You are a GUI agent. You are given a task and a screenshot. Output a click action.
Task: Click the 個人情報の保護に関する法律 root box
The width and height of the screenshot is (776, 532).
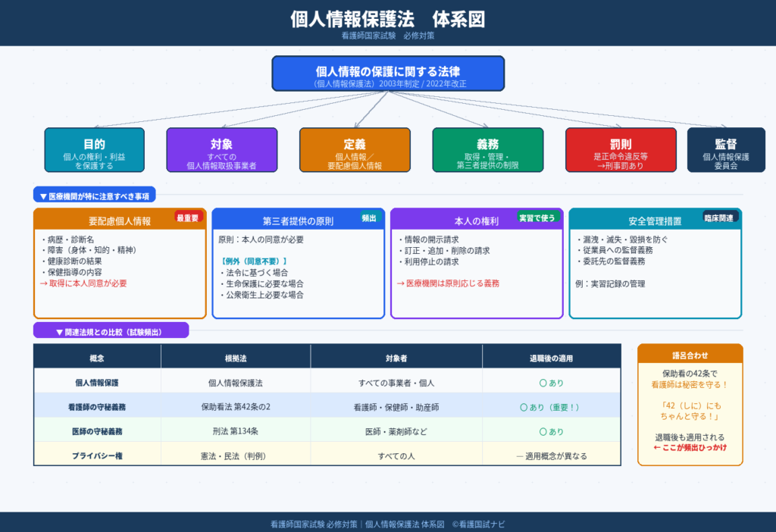coord(388,74)
